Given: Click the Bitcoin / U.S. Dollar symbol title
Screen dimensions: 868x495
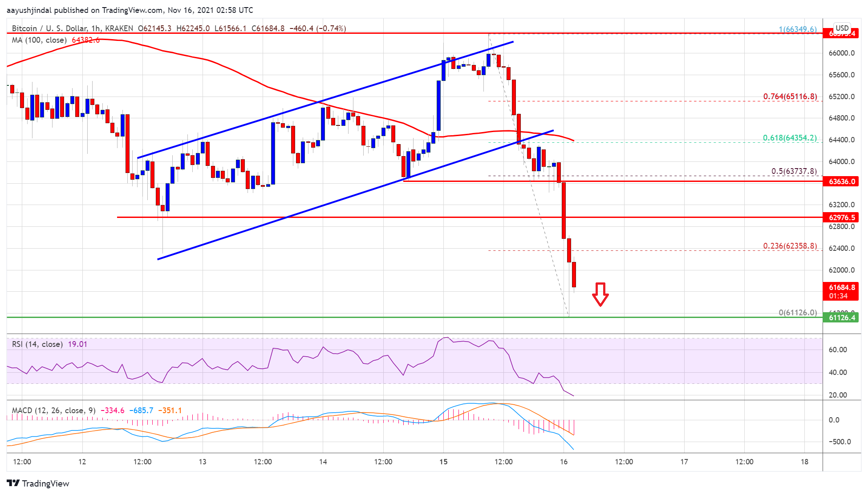Looking at the screenshot, I should tap(49, 28).
